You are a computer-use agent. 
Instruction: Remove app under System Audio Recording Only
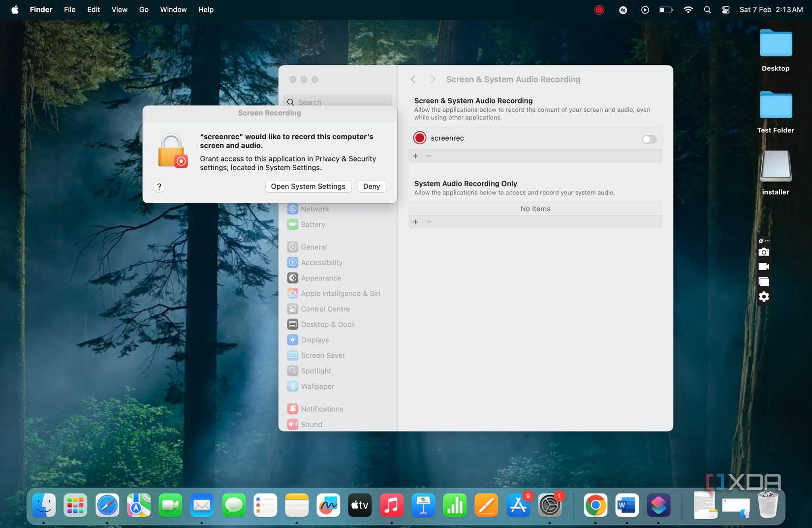click(429, 222)
